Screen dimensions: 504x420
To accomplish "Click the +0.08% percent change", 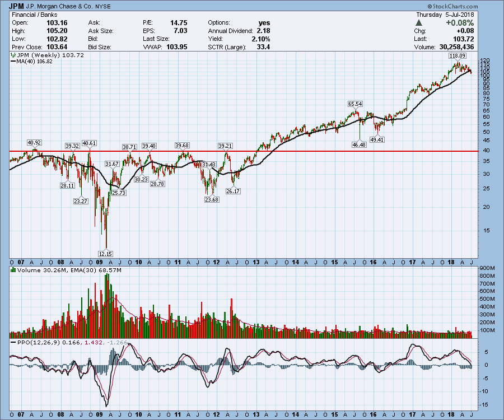I will [x=460, y=23].
